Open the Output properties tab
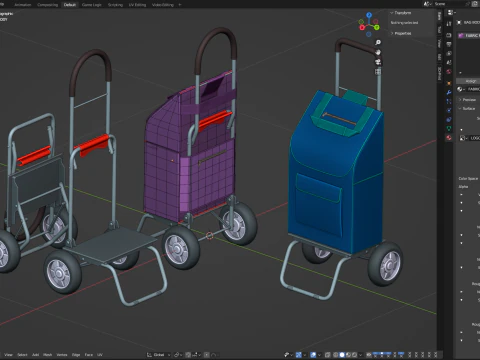 click(449, 44)
